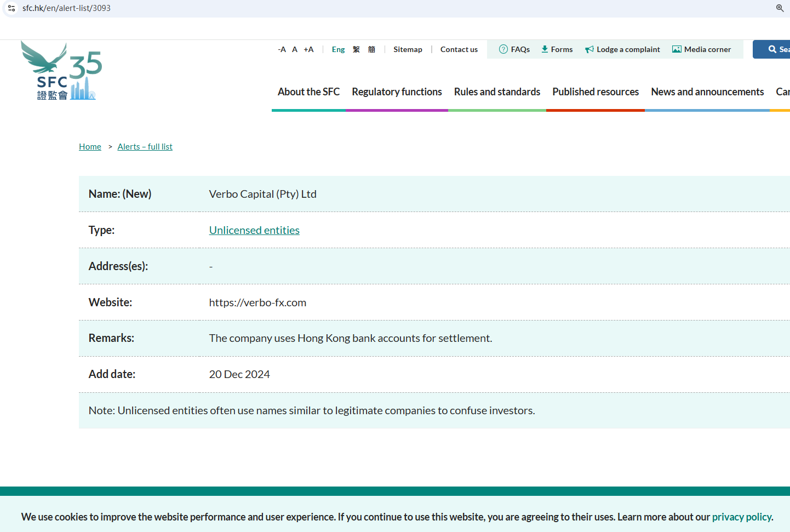Decrease font size with -A
The width and height of the screenshot is (790, 532).
282,49
